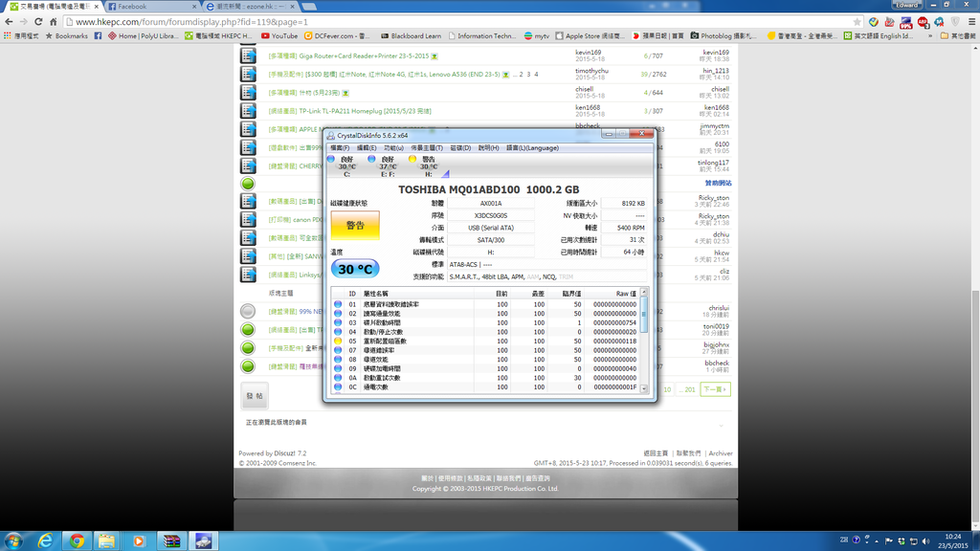Image resolution: width=980 pixels, height=551 pixels.
Task: Open the 說明(H) menu
Action: (x=488, y=148)
